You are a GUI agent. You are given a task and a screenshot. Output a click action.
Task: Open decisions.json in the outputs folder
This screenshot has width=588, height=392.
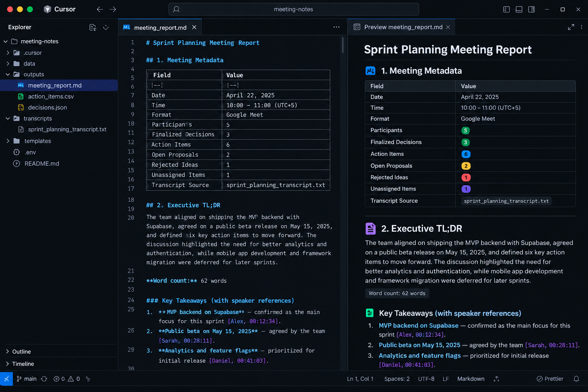[59, 108]
